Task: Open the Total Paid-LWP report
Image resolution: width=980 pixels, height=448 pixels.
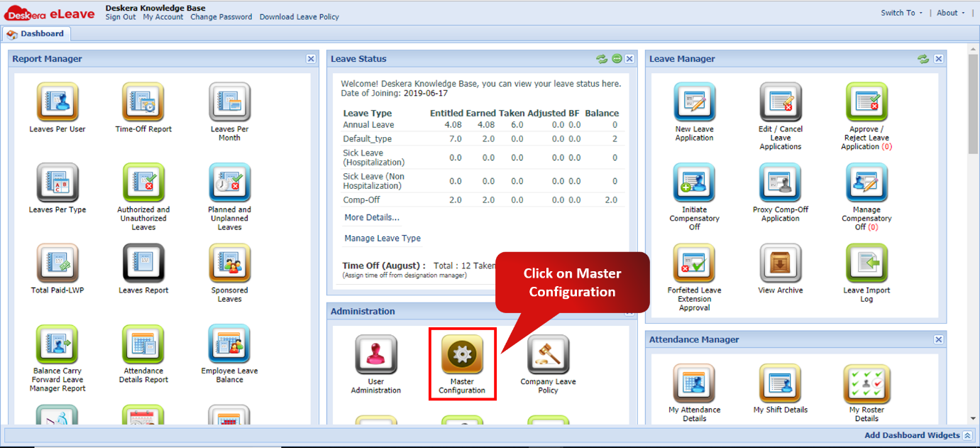Action: tap(57, 263)
